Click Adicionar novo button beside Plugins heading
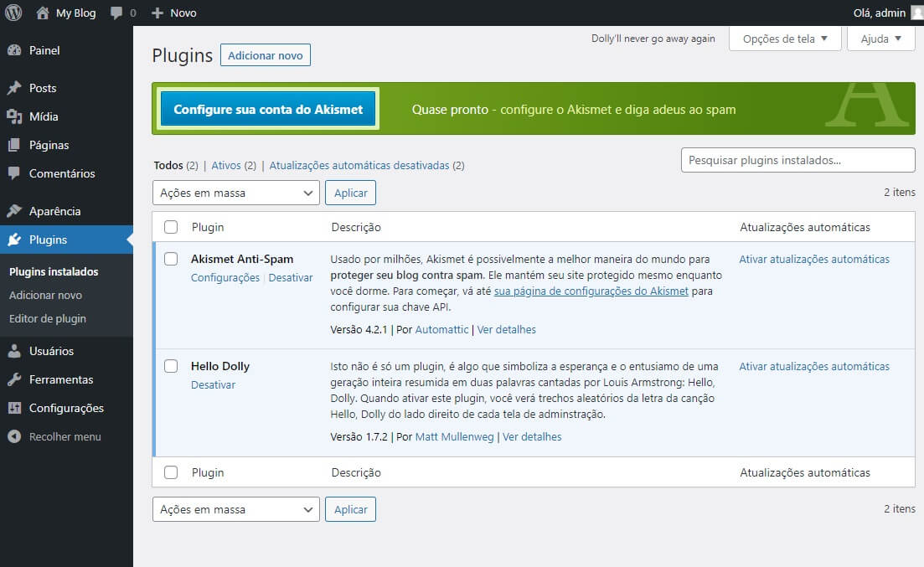The height and width of the screenshot is (567, 924). pyautogui.click(x=266, y=55)
